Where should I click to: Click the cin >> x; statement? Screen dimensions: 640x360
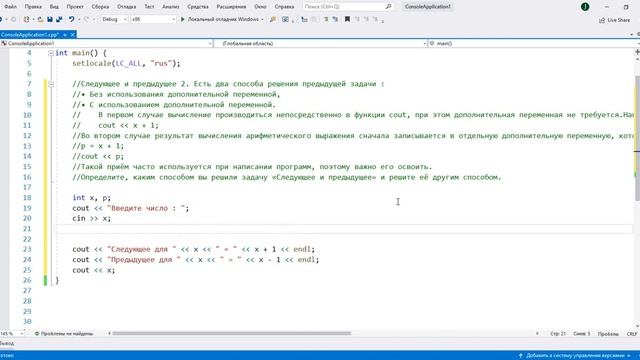point(91,218)
